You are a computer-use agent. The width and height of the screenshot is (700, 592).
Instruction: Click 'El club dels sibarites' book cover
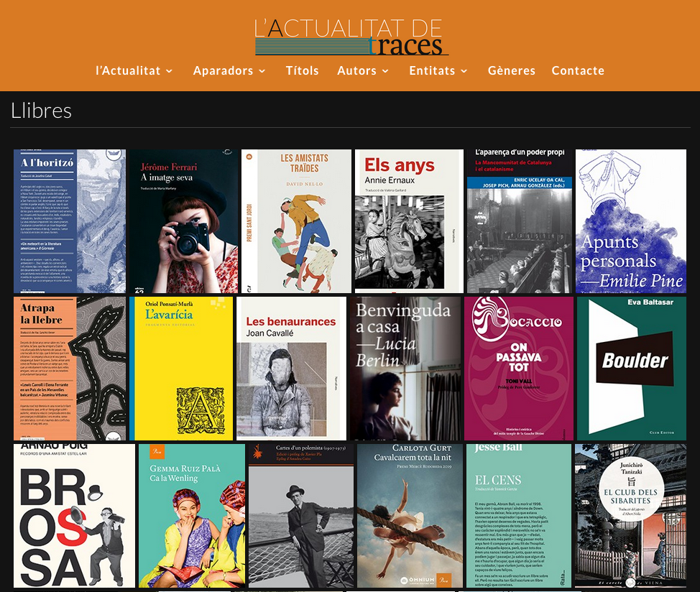tap(630, 516)
